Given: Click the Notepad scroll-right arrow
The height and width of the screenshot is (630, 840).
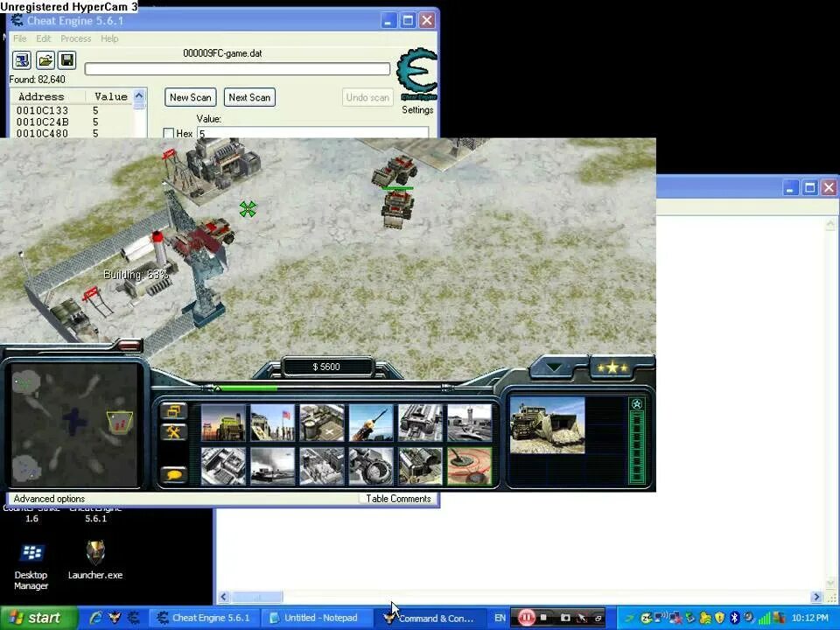Looking at the screenshot, I should pos(816,597).
